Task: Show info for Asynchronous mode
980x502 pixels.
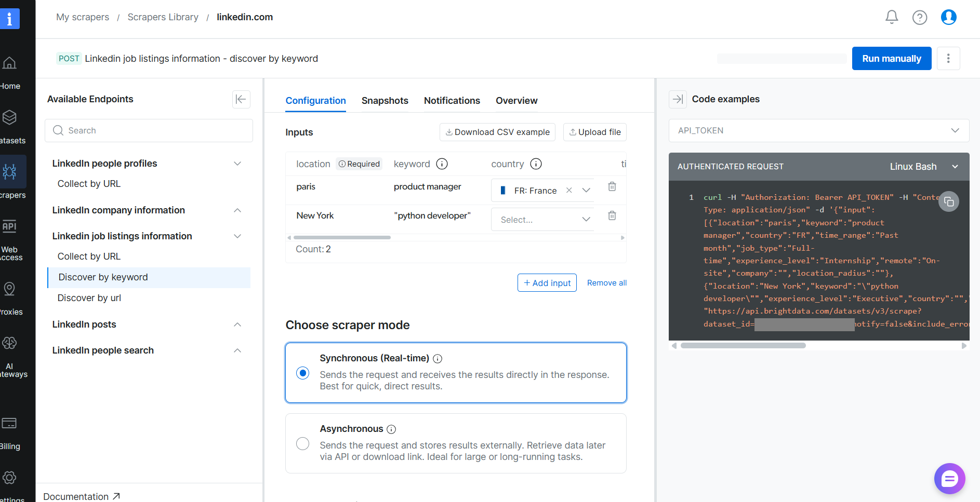Action: 391,429
